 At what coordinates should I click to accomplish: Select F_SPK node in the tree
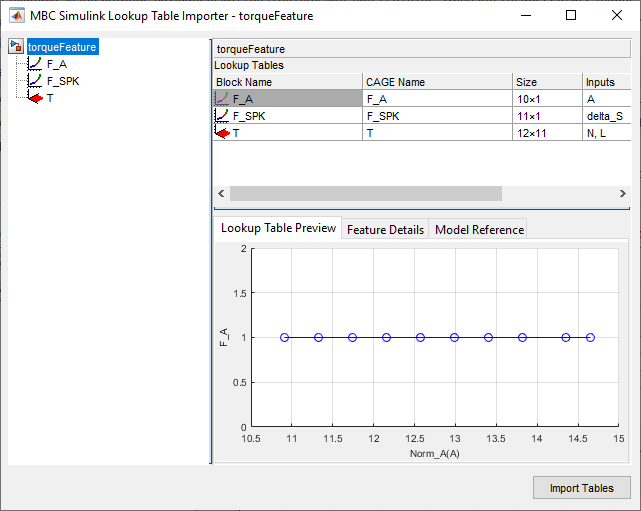point(63,81)
